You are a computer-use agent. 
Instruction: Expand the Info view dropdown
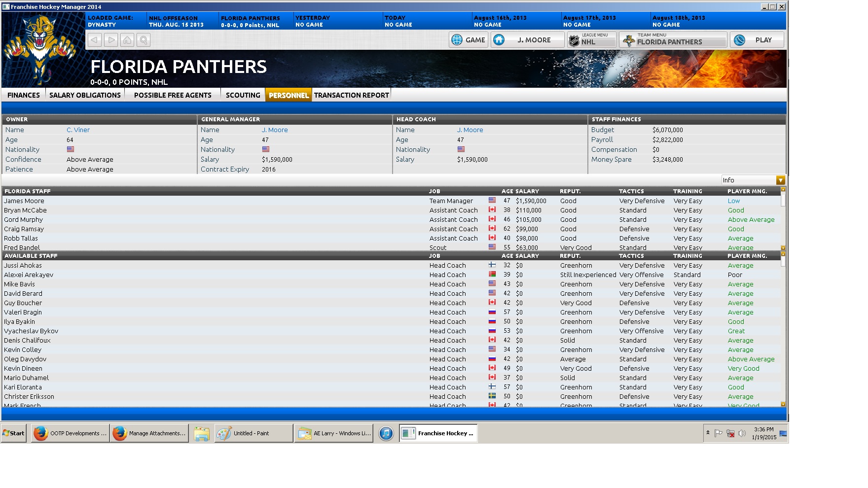click(x=780, y=180)
